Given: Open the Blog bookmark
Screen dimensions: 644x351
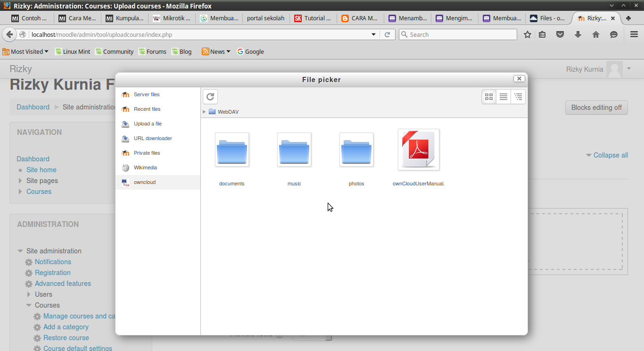Looking at the screenshot, I should pos(182,51).
